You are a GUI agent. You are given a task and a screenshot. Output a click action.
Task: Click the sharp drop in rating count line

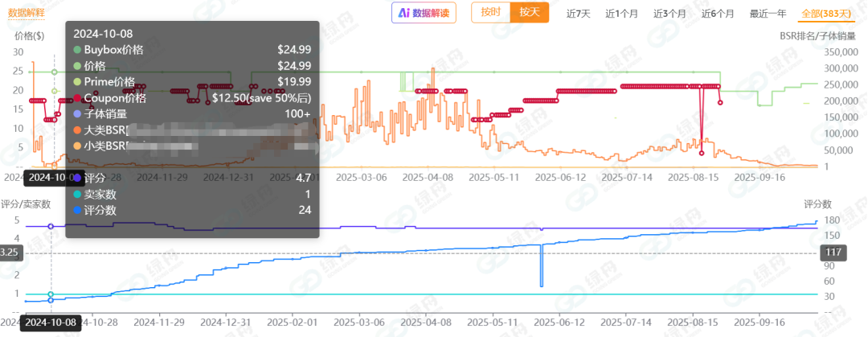542,265
